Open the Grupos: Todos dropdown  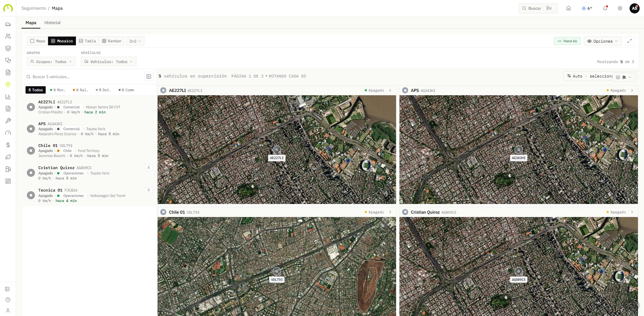(x=51, y=62)
